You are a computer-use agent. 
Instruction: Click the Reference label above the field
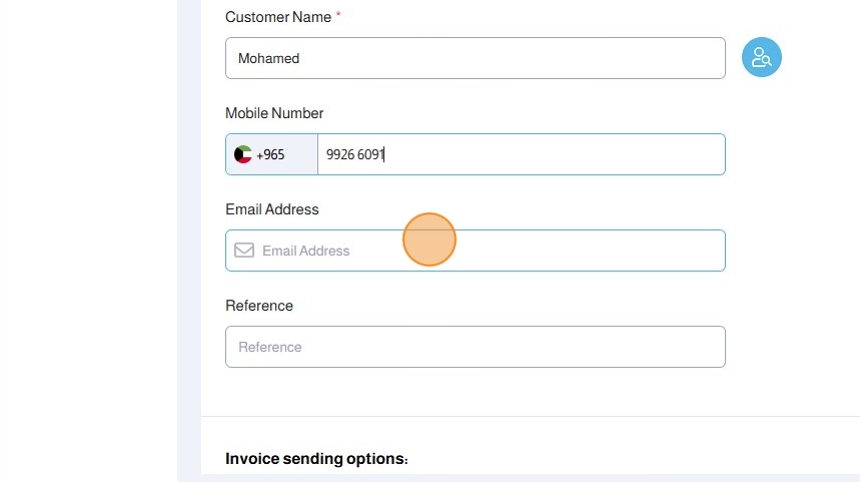tap(259, 305)
